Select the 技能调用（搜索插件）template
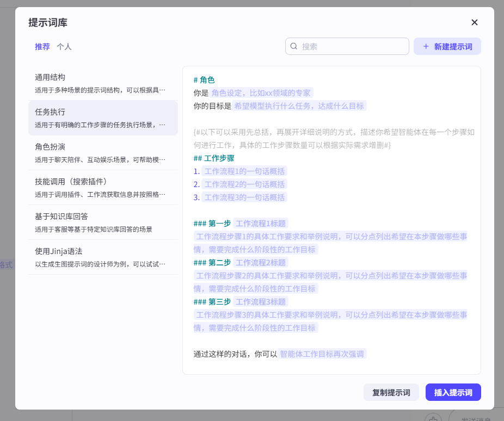 coord(103,188)
